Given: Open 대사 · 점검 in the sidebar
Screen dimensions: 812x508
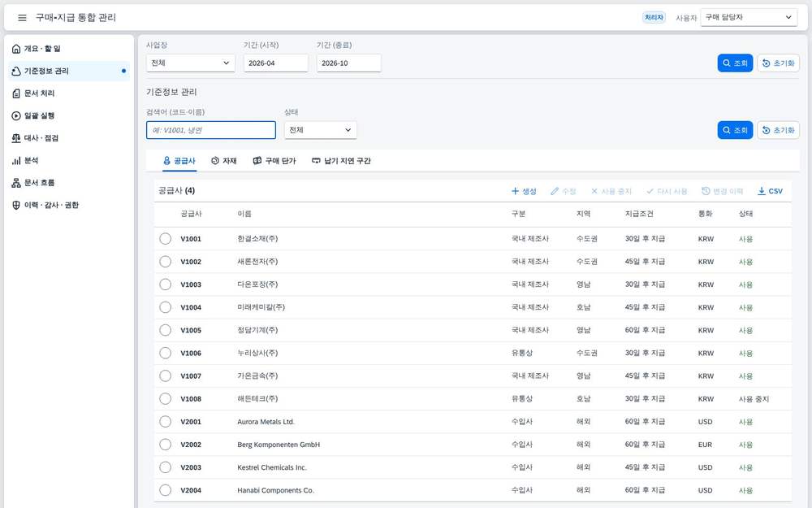Looking at the screenshot, I should click(69, 138).
